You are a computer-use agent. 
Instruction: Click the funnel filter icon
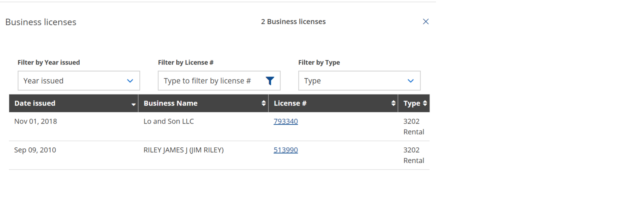270,81
